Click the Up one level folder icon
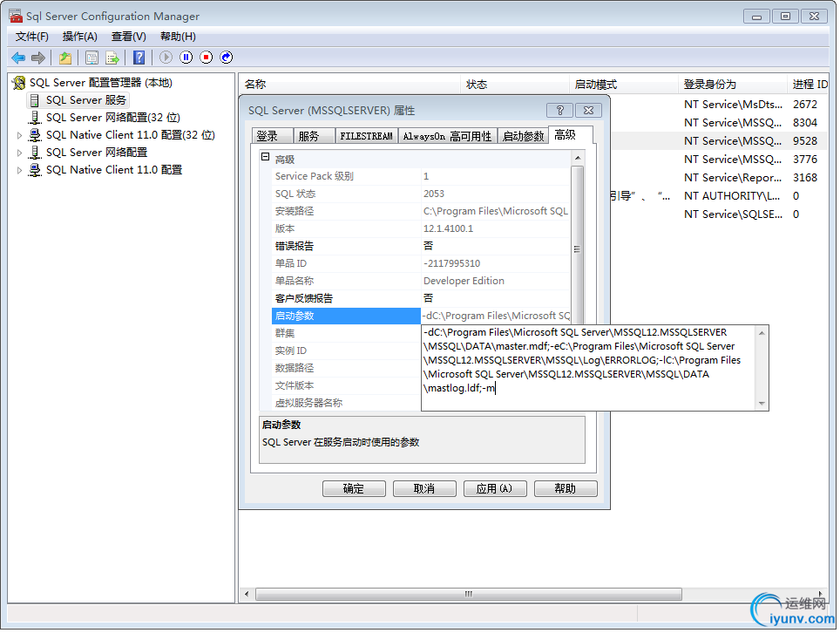The height and width of the screenshot is (633, 840). coord(65,58)
